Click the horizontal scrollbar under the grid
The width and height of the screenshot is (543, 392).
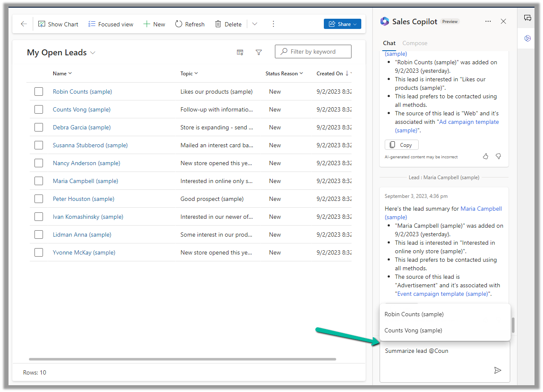pyautogui.click(x=182, y=359)
